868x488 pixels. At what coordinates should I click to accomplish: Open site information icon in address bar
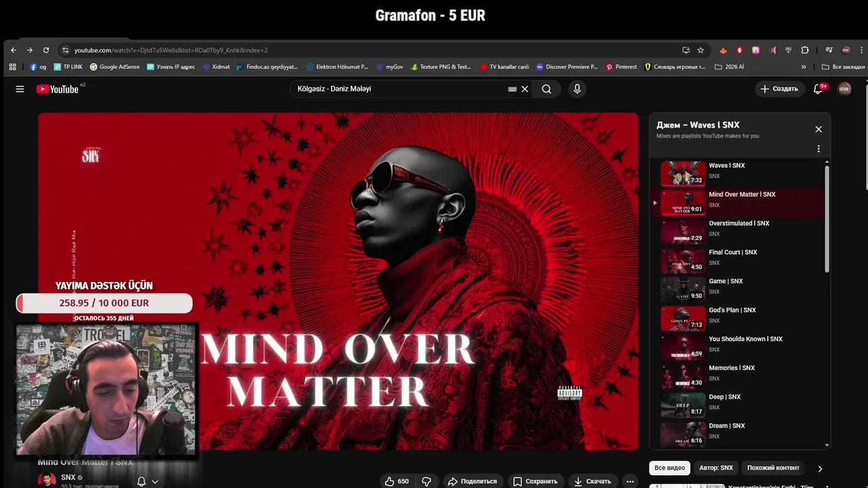[65, 50]
